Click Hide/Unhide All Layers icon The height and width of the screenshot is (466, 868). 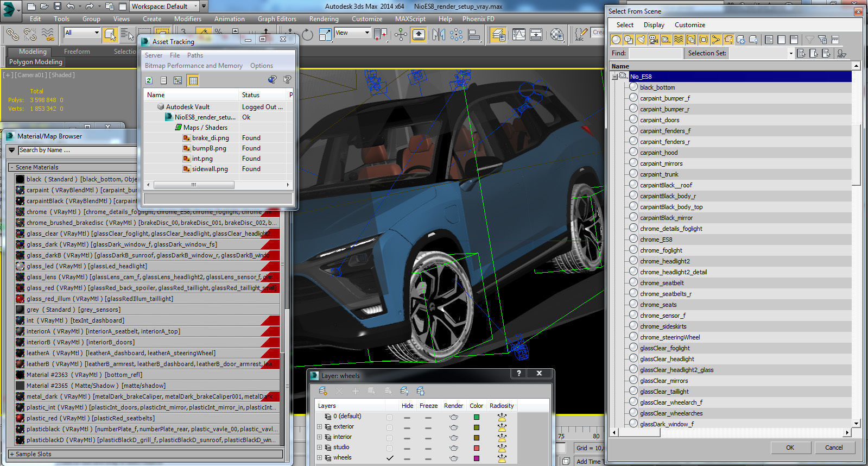point(404,391)
